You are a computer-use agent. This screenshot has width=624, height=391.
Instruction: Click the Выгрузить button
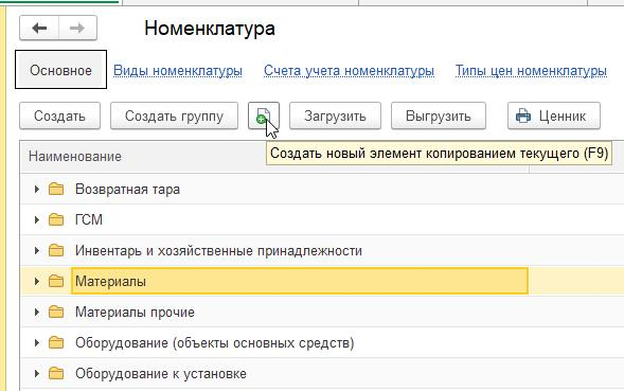click(x=438, y=116)
